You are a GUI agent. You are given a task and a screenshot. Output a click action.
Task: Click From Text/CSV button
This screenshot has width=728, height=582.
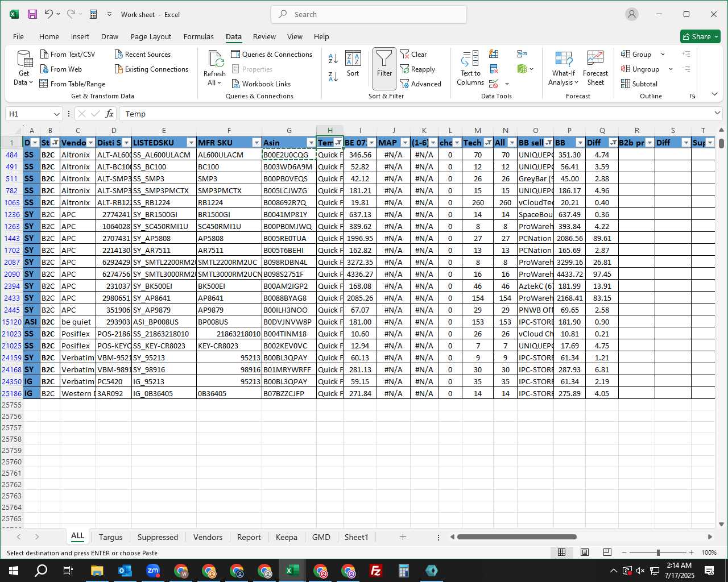click(x=68, y=54)
